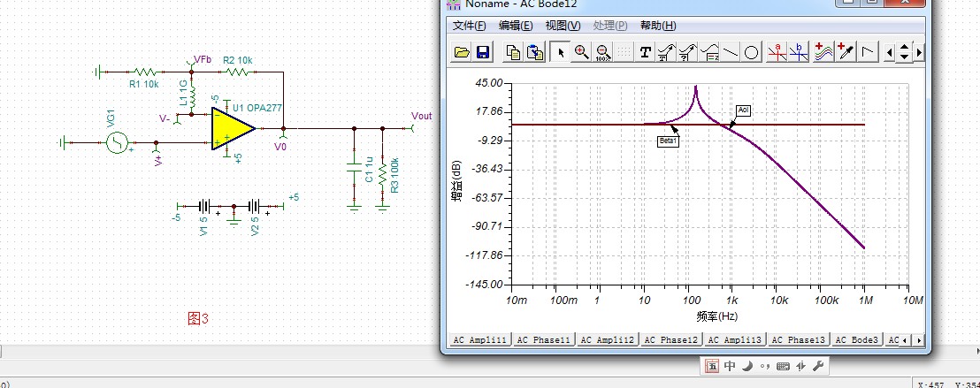Image resolution: width=980 pixels, height=388 pixels.
Task: Switch to the AC Ampli12 tab
Action: coord(608,340)
